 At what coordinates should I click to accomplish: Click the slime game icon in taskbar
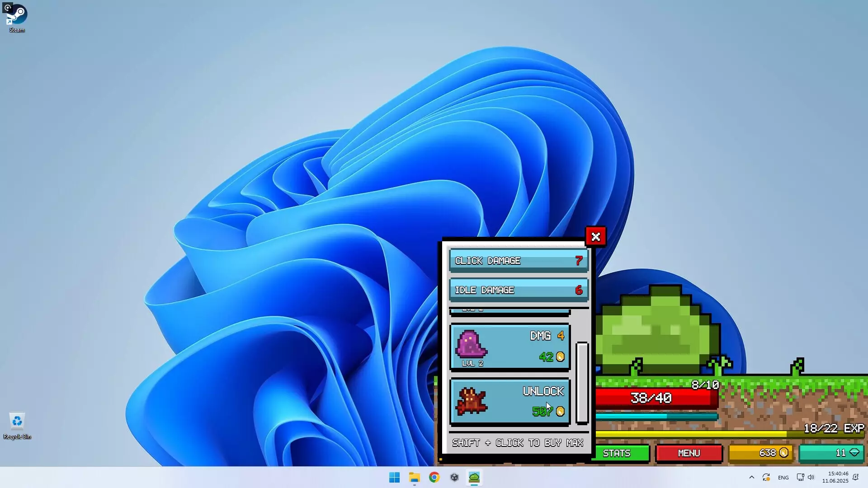474,477
